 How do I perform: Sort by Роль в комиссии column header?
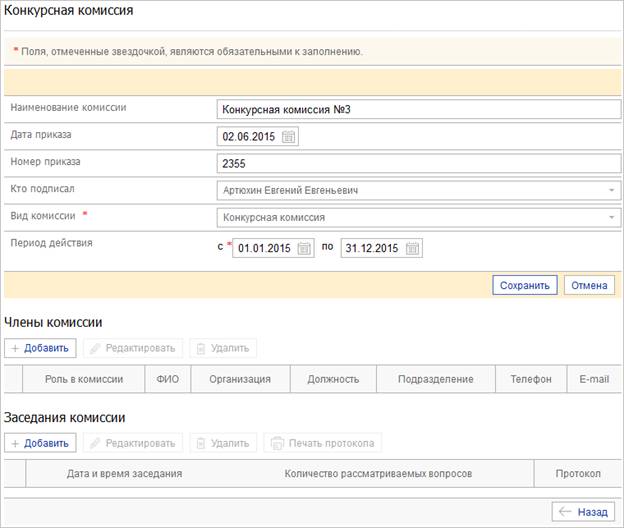[x=84, y=379]
